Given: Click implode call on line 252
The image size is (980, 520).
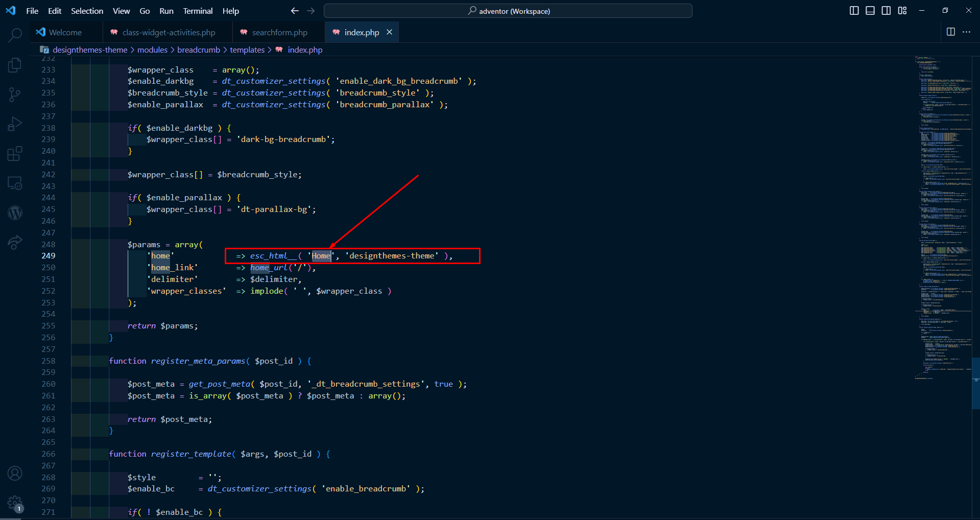Looking at the screenshot, I should (267, 291).
